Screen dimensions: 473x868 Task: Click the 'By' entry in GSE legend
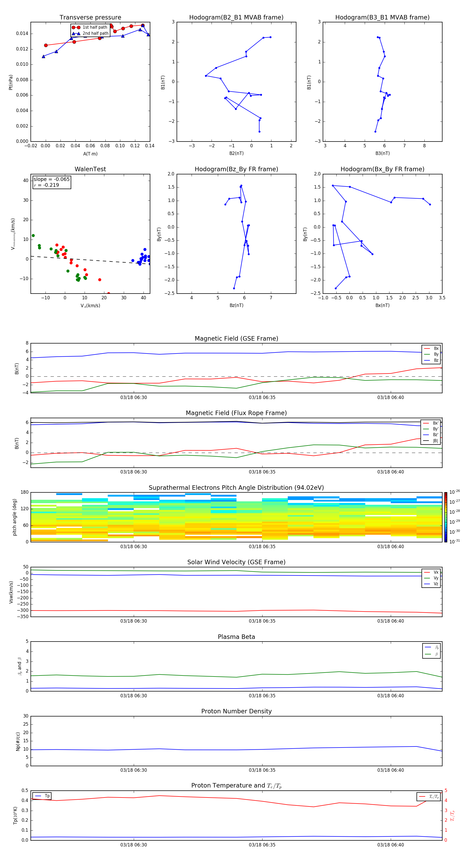[431, 354]
